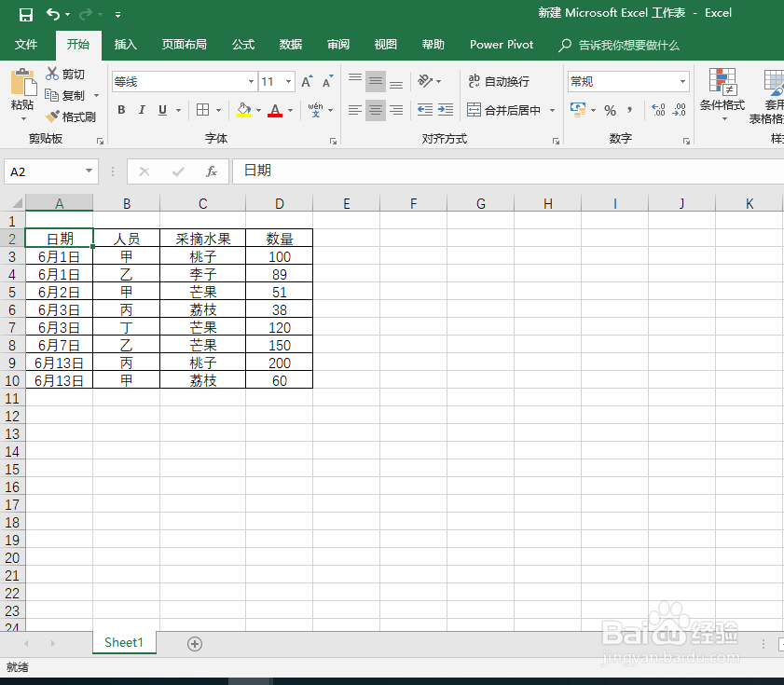
Task: Increase font size with large A icon
Action: click(307, 81)
